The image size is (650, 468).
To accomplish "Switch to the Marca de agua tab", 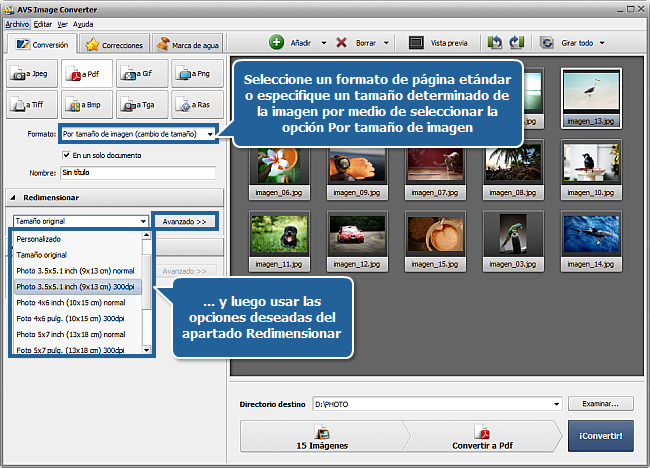I will click(x=188, y=45).
